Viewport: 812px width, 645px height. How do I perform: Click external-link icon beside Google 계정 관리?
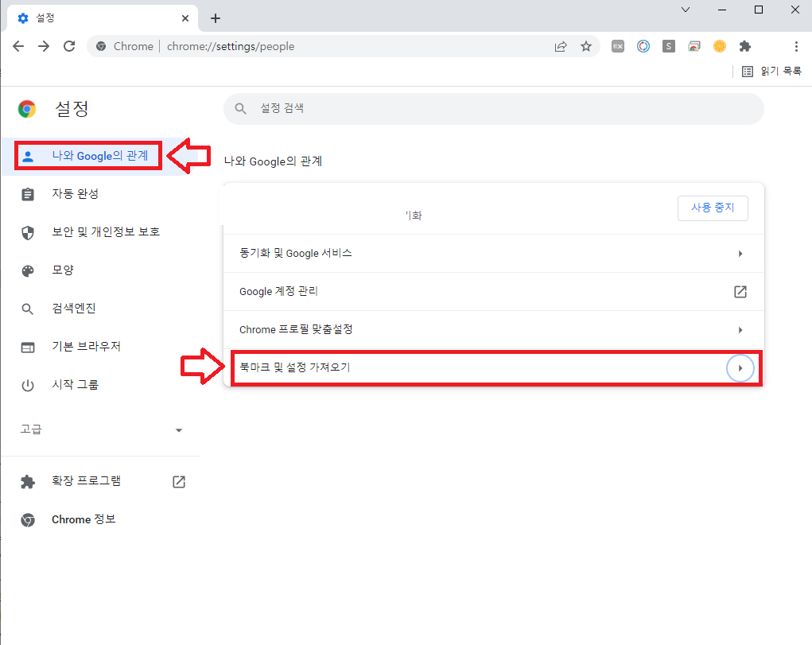point(740,292)
